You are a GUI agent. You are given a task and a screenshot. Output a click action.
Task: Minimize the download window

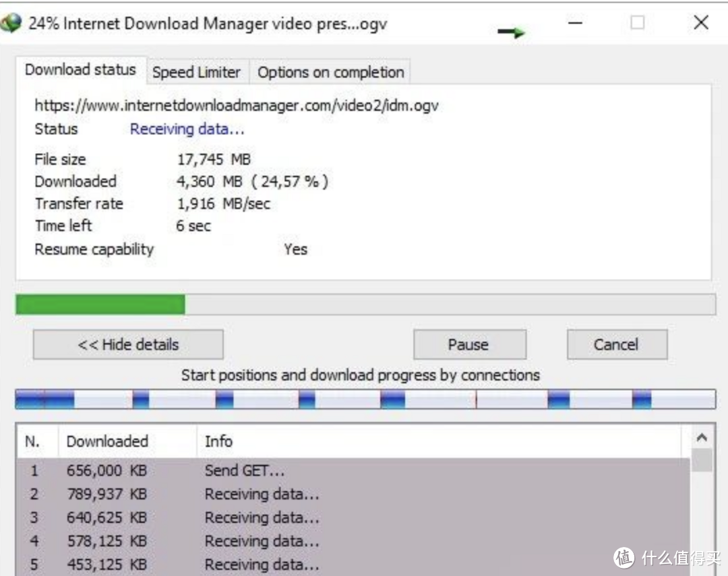click(575, 22)
